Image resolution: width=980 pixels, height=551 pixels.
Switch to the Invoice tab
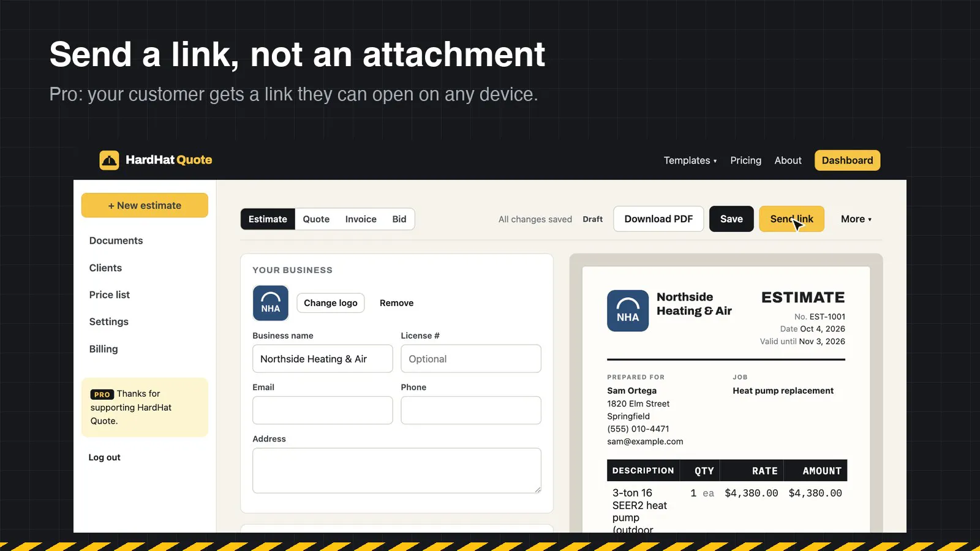361,219
